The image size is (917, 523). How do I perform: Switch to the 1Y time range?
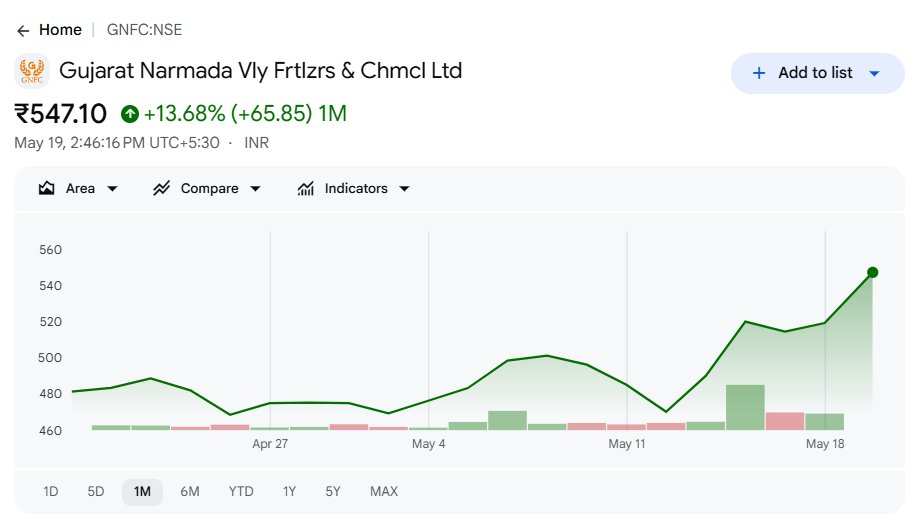point(289,491)
